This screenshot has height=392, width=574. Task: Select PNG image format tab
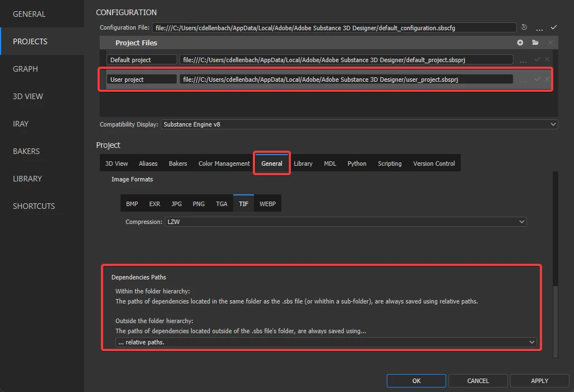click(x=198, y=204)
